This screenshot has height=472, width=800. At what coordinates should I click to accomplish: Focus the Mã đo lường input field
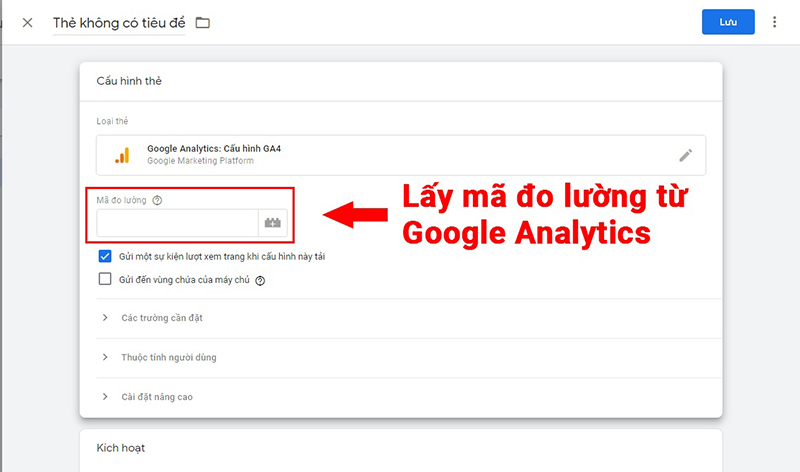177,223
